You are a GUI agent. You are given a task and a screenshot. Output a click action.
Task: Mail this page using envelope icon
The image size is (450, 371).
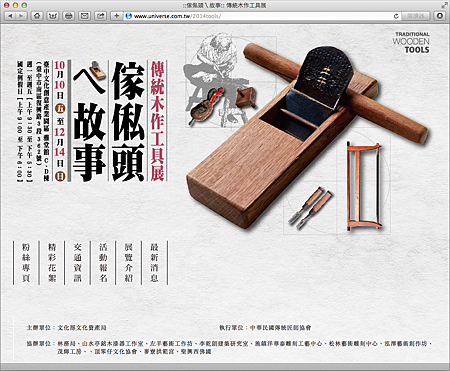85,16
